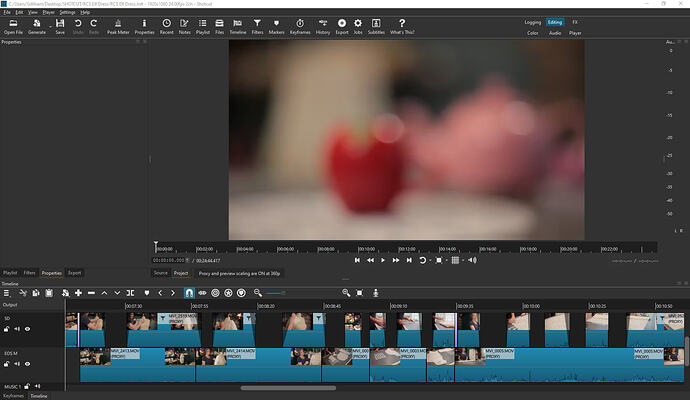This screenshot has width=690, height=400.
Task: Toggle the ripple trim and drop button
Action: pos(215,293)
